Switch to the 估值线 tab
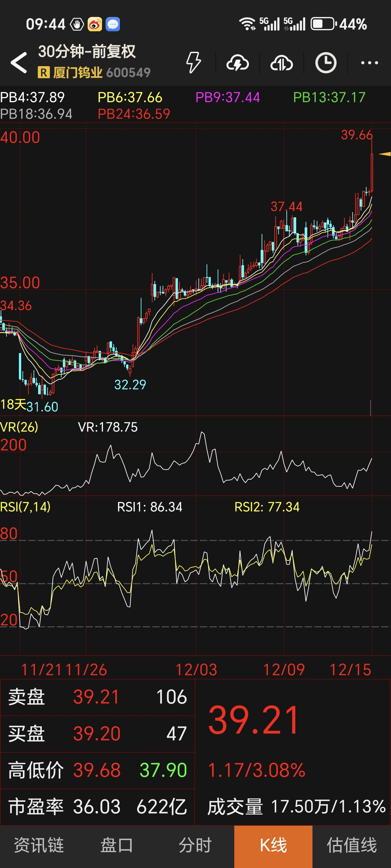 [x=352, y=846]
